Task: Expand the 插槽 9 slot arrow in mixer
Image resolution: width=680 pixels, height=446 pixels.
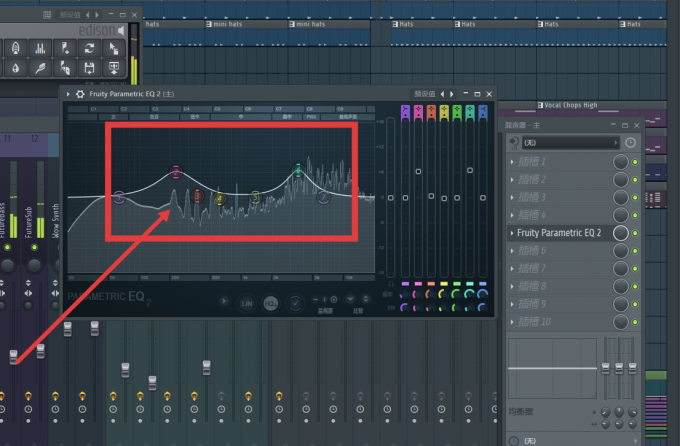Action: (x=512, y=304)
